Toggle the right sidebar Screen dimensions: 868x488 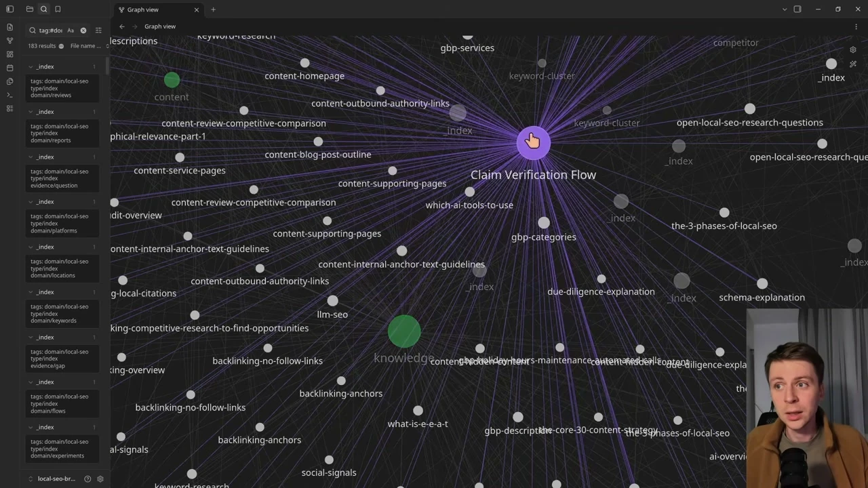[x=797, y=9]
